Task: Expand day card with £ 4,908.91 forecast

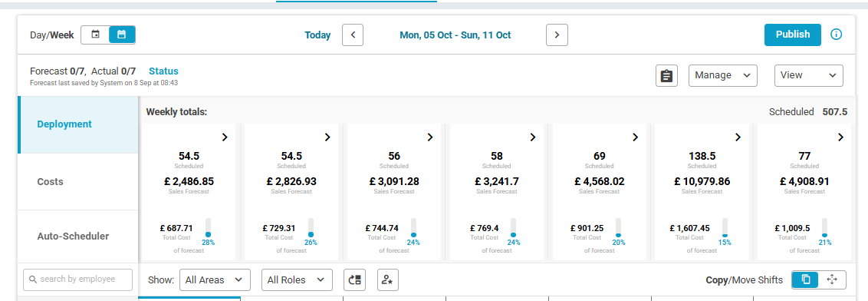Action: (x=841, y=137)
